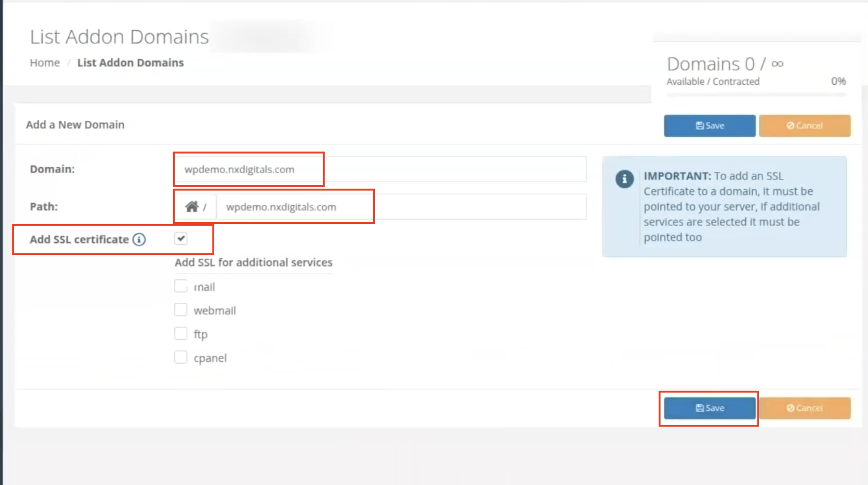The image size is (868, 485).
Task: Click the List Addon Domains breadcrumb
Action: (130, 63)
